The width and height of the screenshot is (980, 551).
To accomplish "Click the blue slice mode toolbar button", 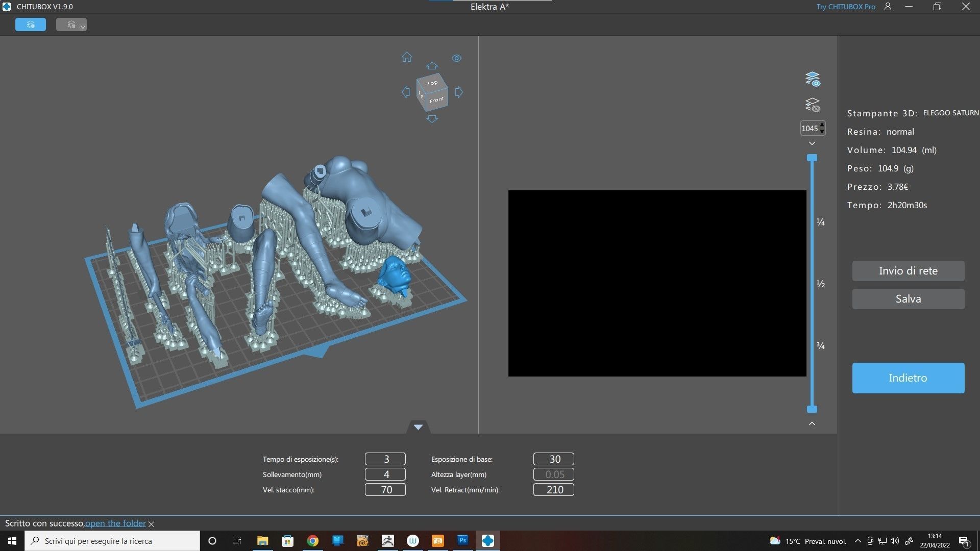I will coord(31,24).
